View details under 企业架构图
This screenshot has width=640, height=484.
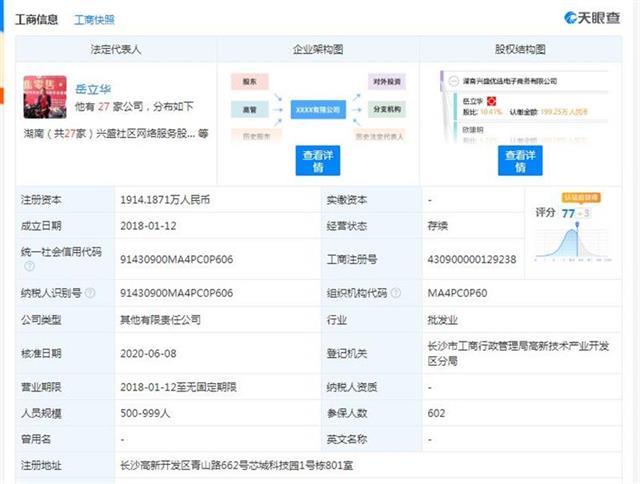318,161
